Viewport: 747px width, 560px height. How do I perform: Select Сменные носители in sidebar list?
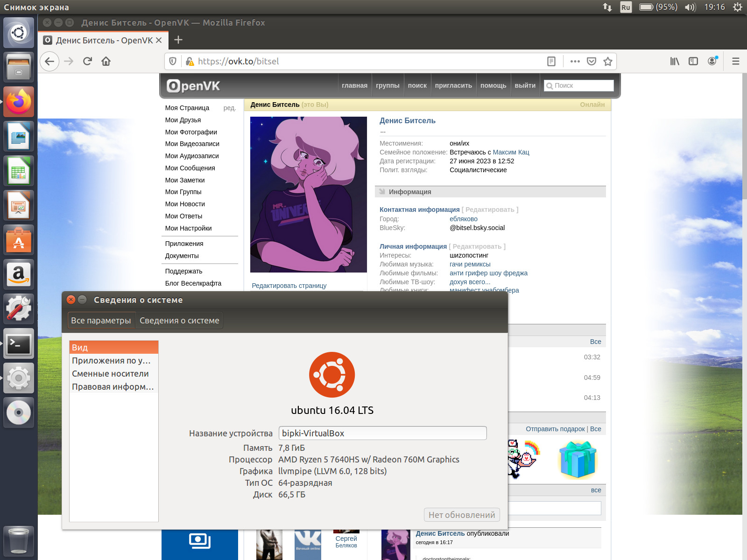pyautogui.click(x=110, y=374)
